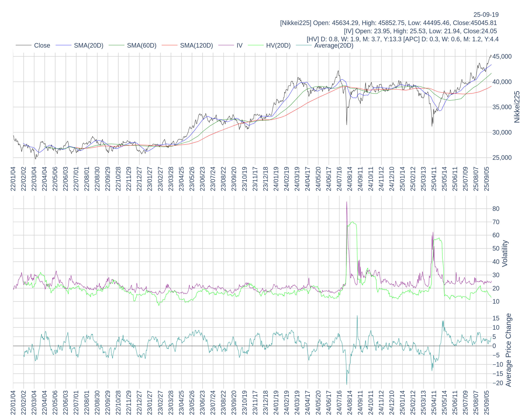525x420 pixels.
Task: Hide the SMA(20D) legend entry
Action: coord(88,46)
